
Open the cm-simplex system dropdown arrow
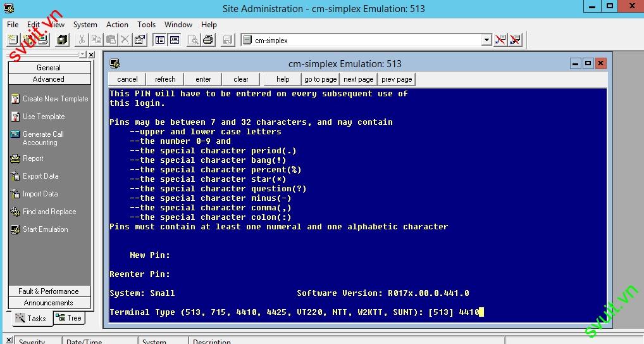486,40
